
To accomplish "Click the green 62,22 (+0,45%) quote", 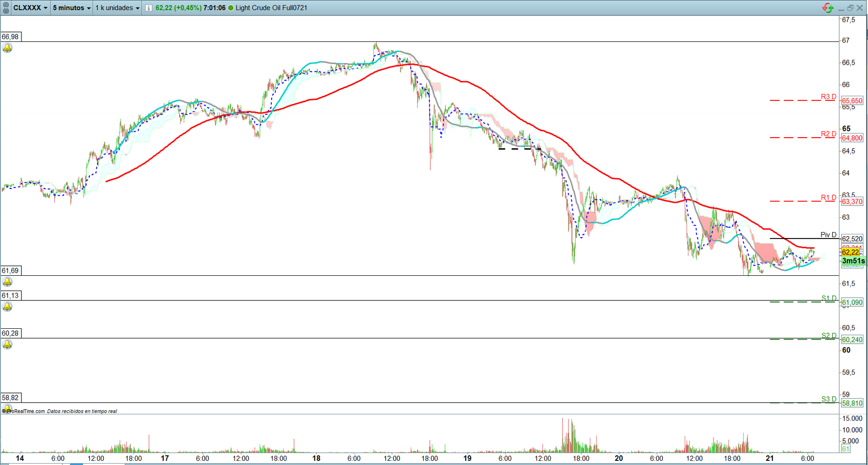I will coord(179,8).
